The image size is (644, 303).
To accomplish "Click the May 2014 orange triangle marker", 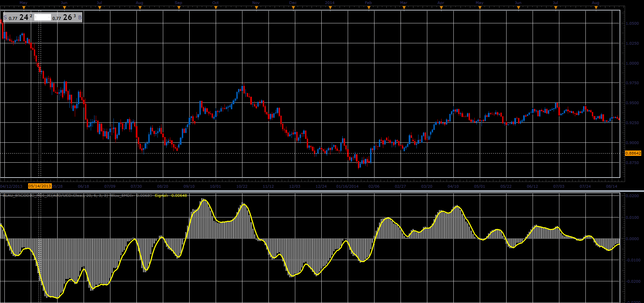I will (x=480, y=8).
